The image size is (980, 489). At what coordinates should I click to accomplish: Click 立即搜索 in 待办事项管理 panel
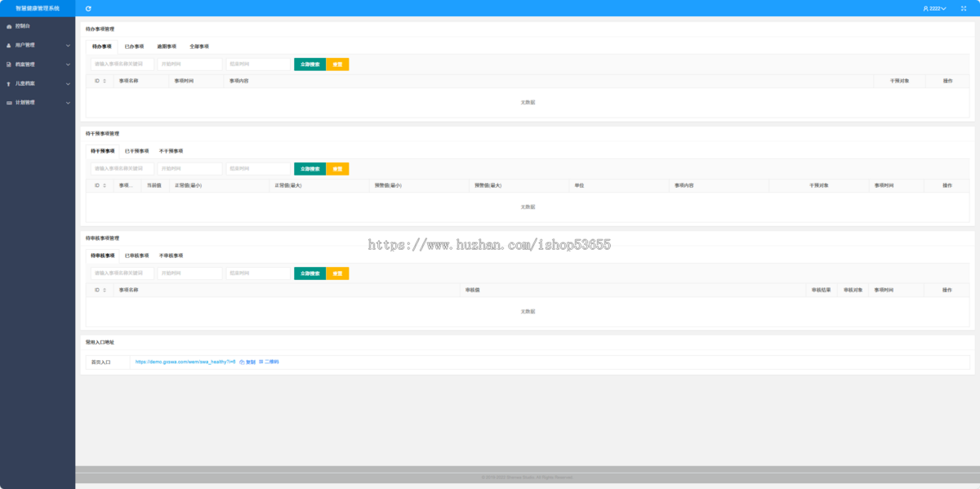click(310, 64)
